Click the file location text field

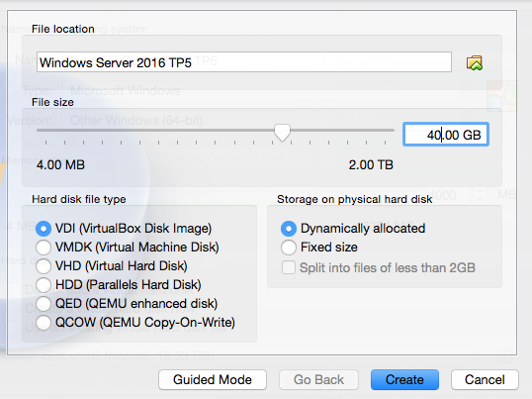coord(244,62)
